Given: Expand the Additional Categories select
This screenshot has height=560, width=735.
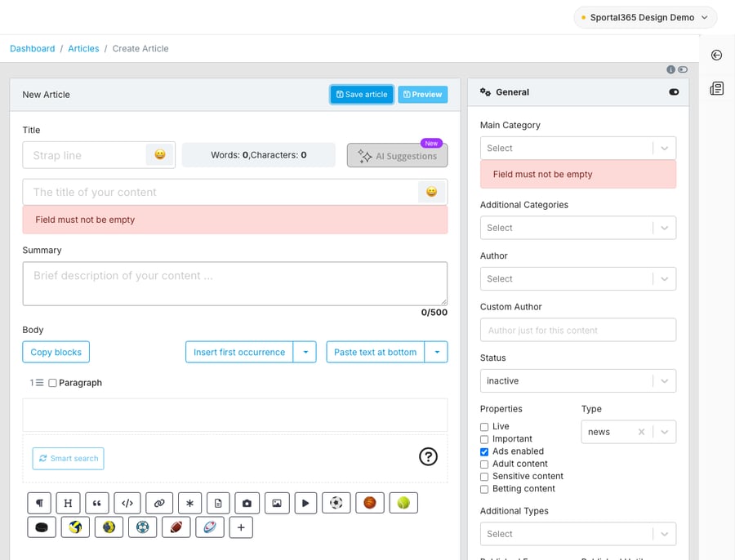Looking at the screenshot, I should (x=578, y=228).
